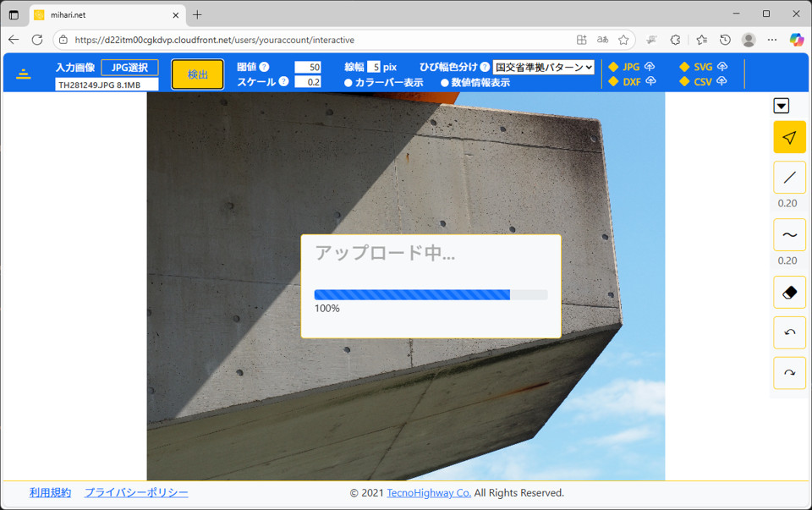812x510 pixels.
Task: Select the pointer navigation tool
Action: coord(789,137)
